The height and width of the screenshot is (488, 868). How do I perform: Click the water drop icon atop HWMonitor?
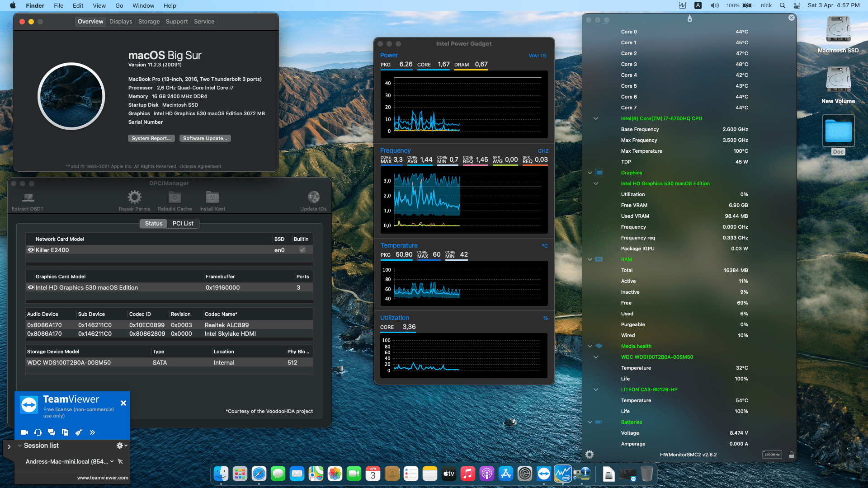click(689, 19)
